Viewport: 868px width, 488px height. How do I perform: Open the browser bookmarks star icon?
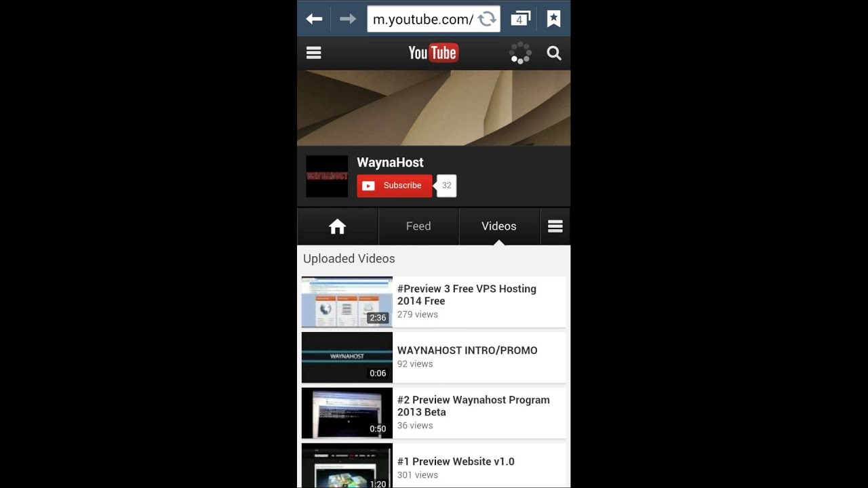(x=553, y=19)
